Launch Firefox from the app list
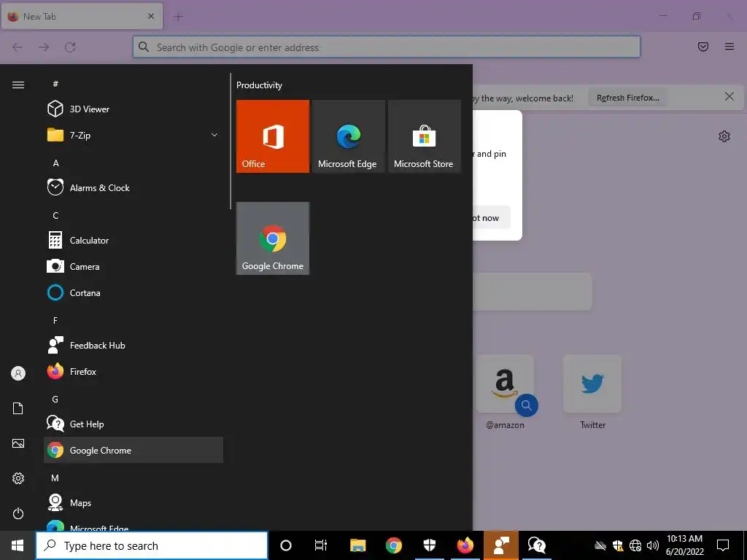This screenshot has width=747, height=560. point(133,371)
